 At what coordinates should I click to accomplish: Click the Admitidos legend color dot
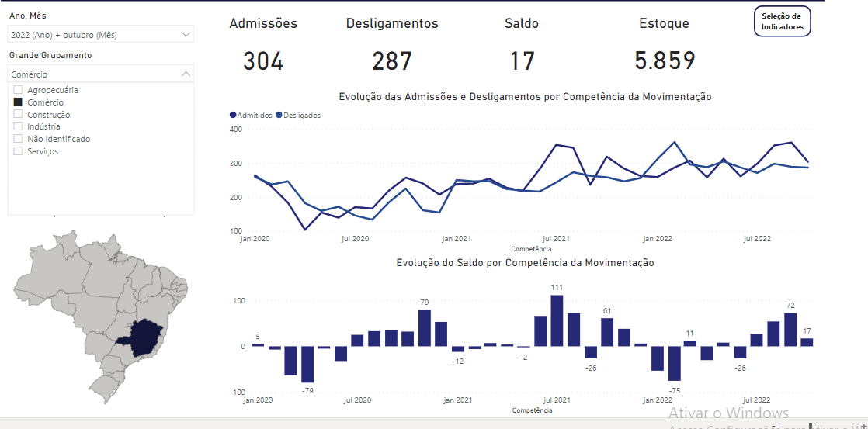pyautogui.click(x=233, y=115)
